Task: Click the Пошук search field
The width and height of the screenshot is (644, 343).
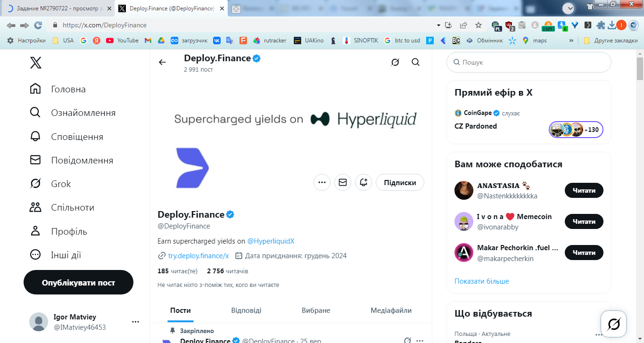Action: pyautogui.click(x=529, y=62)
